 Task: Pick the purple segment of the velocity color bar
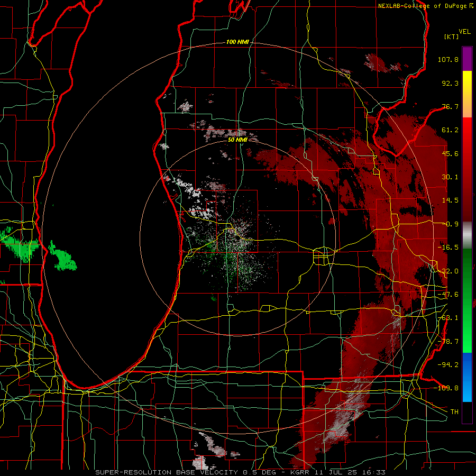(467, 59)
